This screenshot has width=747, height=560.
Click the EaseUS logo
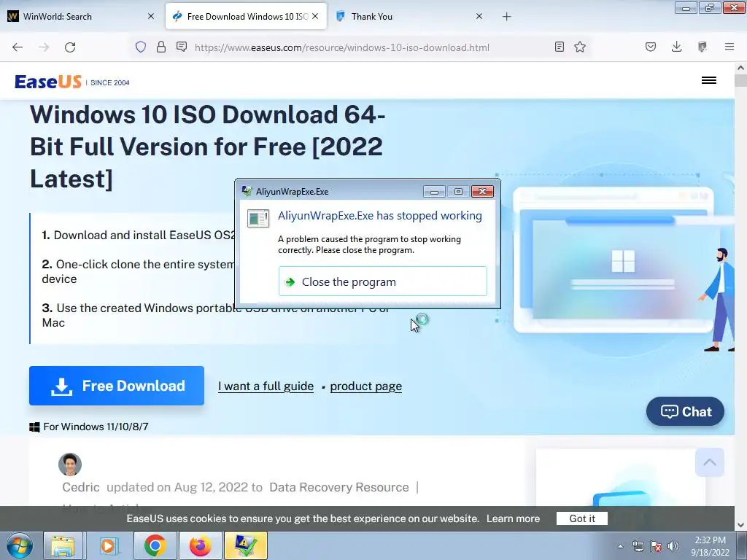pyautogui.click(x=48, y=82)
